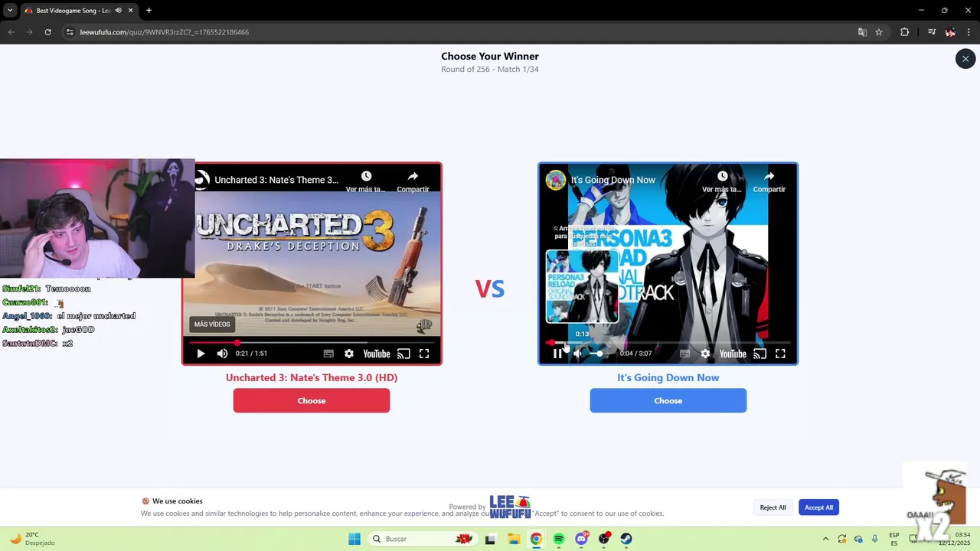Open Spotify from taskbar
Screen dimensions: 980x551
[x=559, y=539]
